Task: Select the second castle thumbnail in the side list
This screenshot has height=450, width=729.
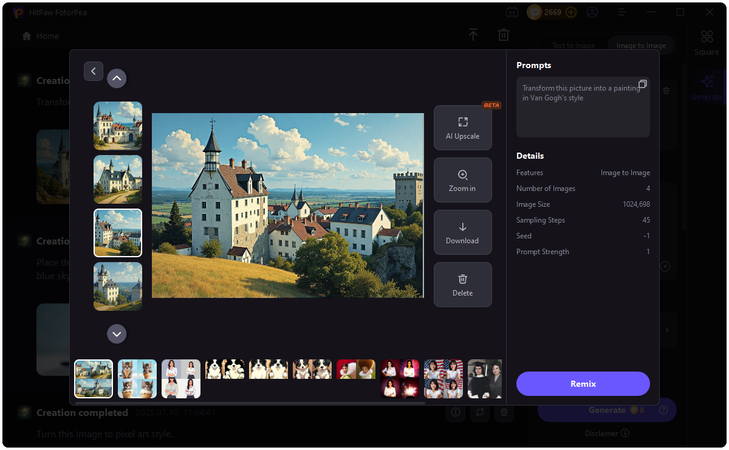Action: pyautogui.click(x=118, y=179)
